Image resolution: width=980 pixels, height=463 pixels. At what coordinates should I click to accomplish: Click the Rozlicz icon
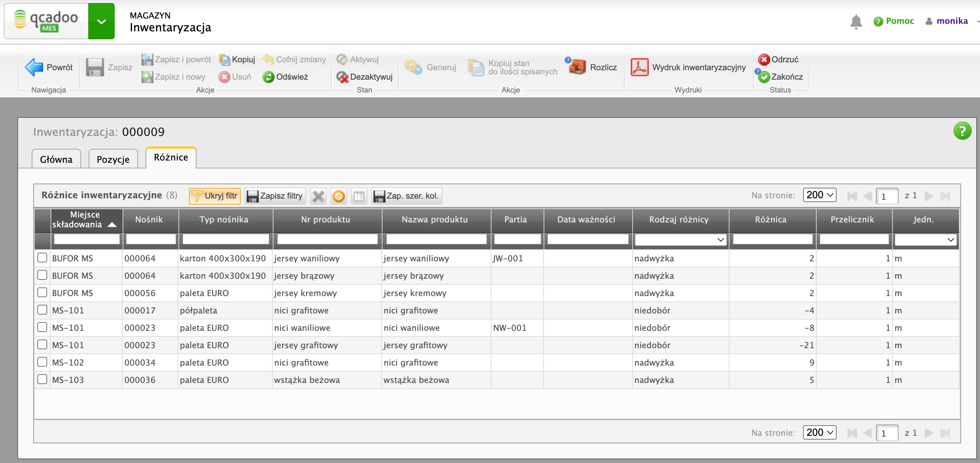click(x=578, y=67)
